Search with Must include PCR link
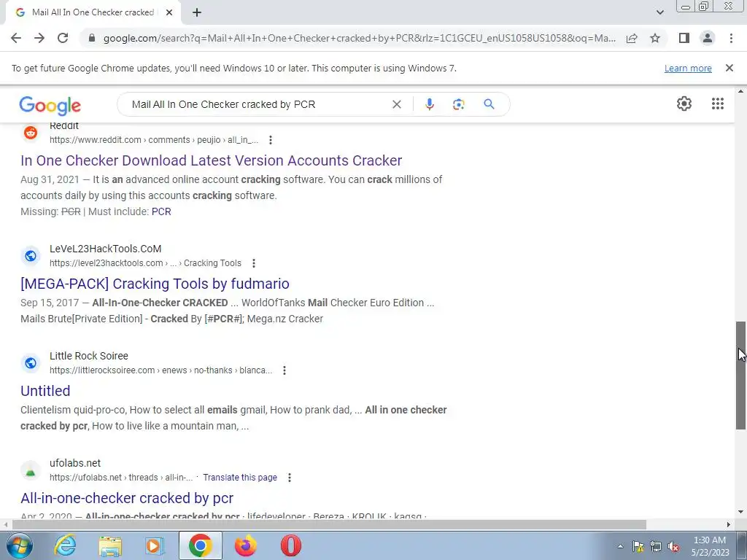747x560 pixels. (161, 211)
